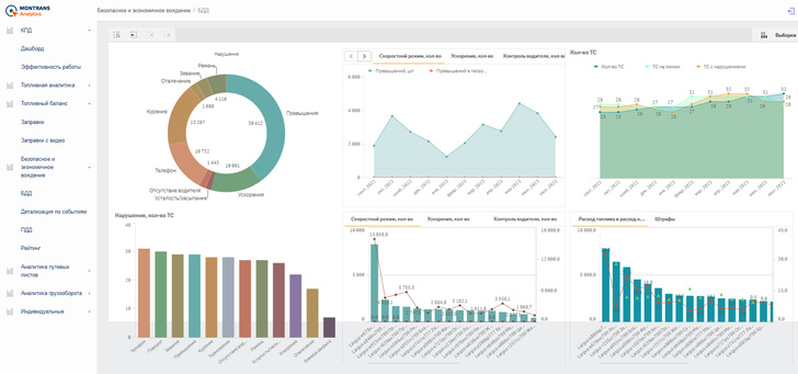Collapse the КПД menu section
798x374 pixels.
pyautogui.click(x=89, y=31)
